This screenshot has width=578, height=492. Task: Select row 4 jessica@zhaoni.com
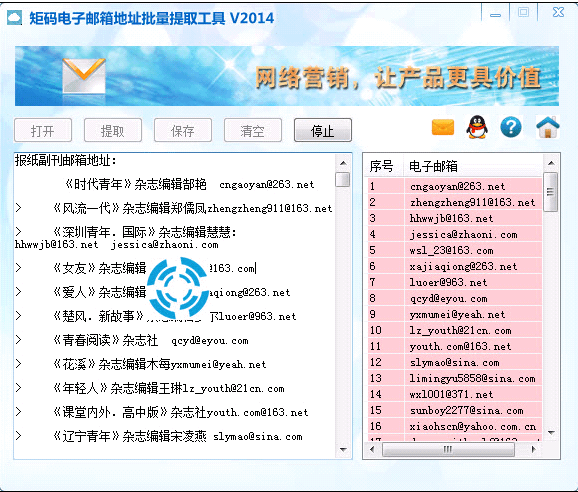pos(455,234)
